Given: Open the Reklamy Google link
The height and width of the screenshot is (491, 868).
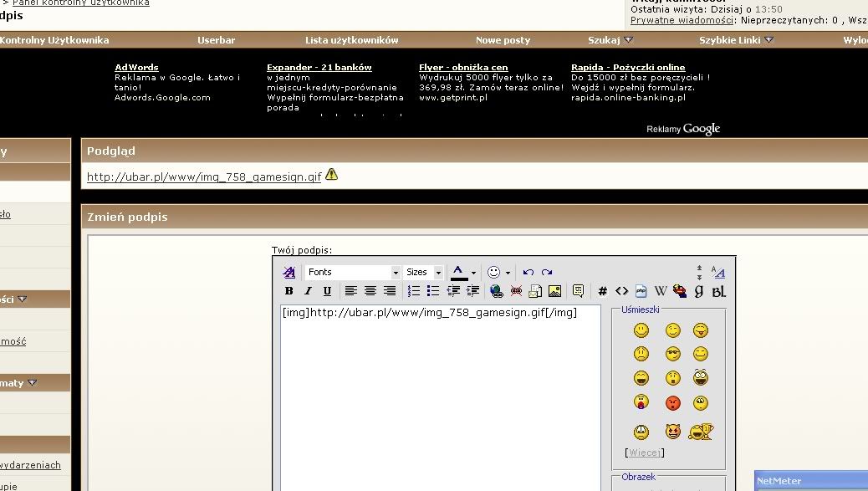Looking at the screenshot, I should point(683,129).
